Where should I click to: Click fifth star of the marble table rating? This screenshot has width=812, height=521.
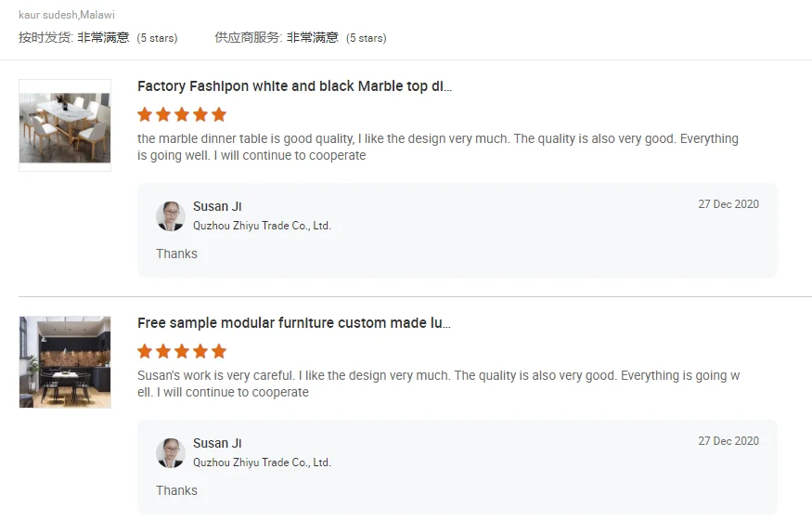(x=219, y=115)
